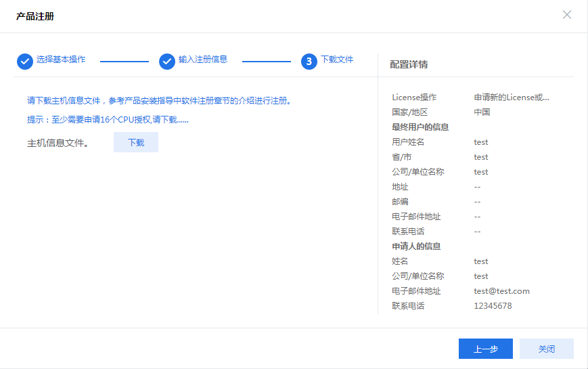The image size is (588, 369).
Task: Select the 下载文件 step label
Action: click(x=337, y=60)
